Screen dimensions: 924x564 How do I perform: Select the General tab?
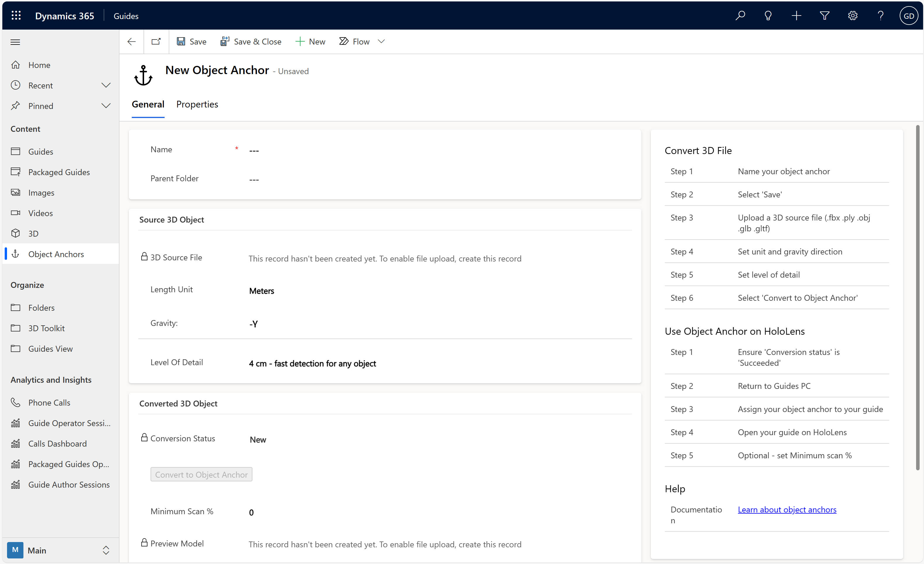[147, 104]
